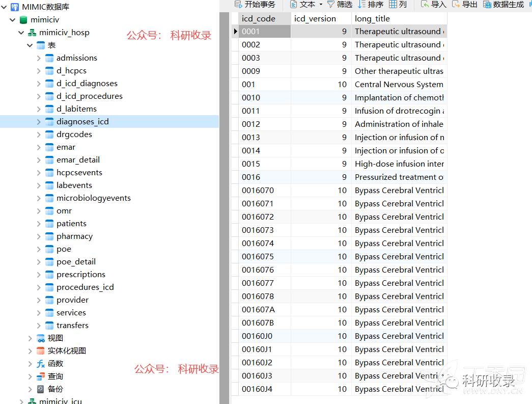This screenshot has height=404, width=532.
Task: Select the cell with icd_code 0016070
Action: pos(258,191)
